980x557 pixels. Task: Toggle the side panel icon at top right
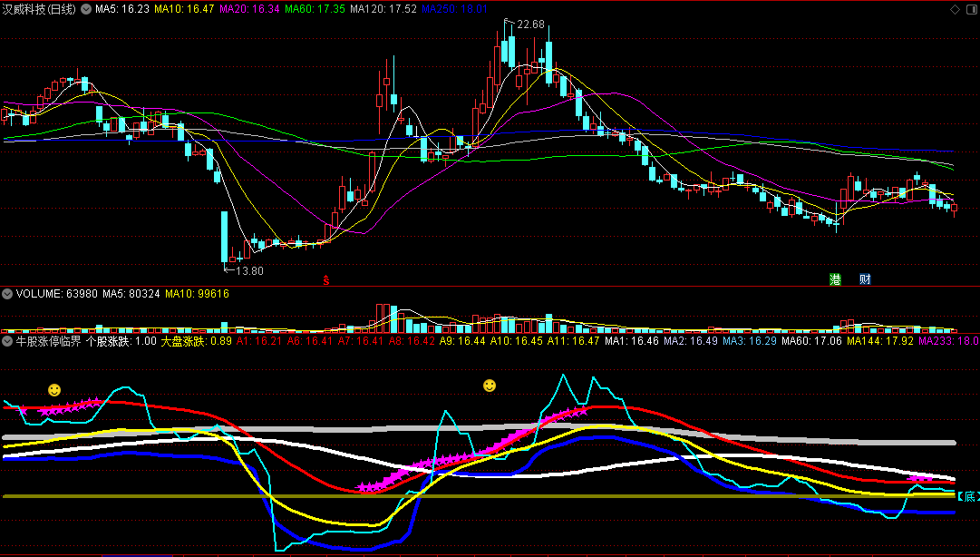[x=972, y=9]
